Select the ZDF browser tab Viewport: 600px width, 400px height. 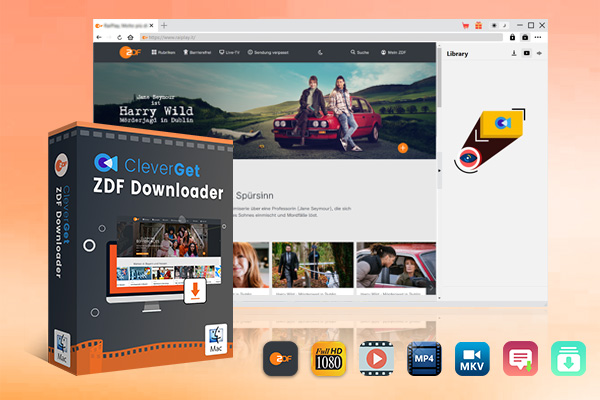(124, 26)
